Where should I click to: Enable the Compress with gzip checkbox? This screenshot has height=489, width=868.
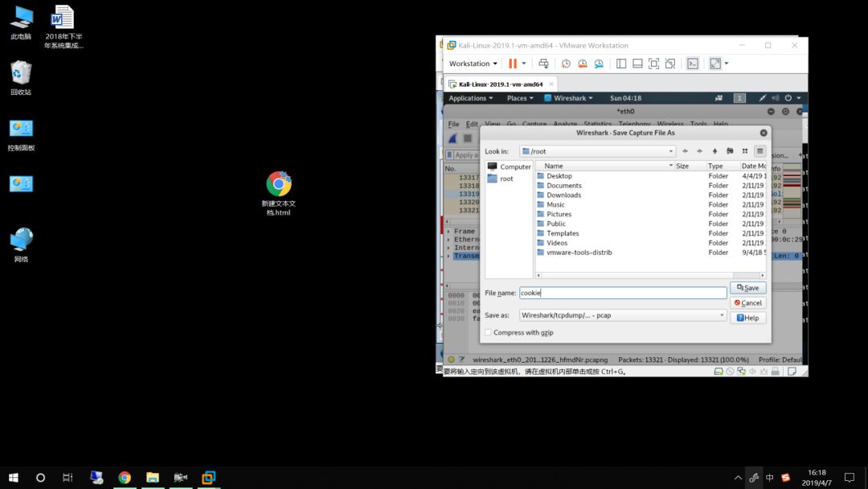point(488,331)
